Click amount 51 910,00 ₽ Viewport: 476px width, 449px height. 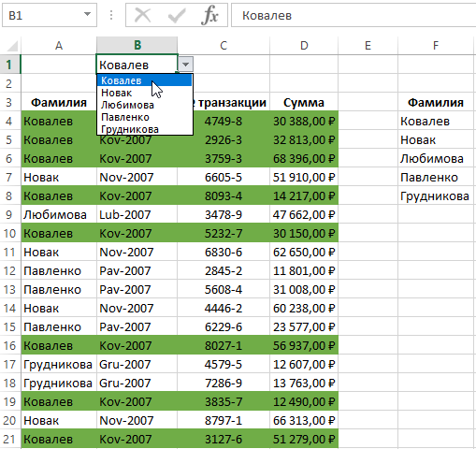click(x=304, y=177)
